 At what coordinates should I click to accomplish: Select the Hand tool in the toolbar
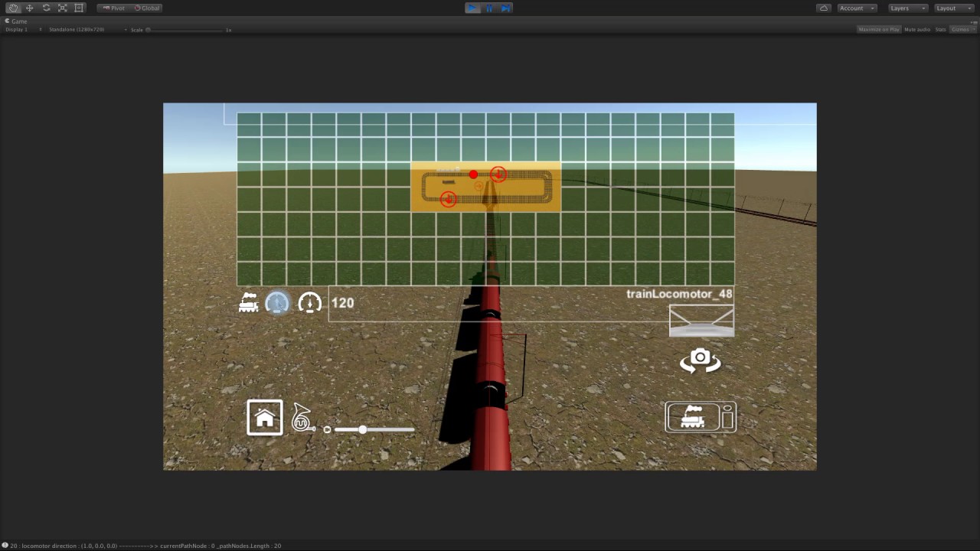(x=12, y=8)
